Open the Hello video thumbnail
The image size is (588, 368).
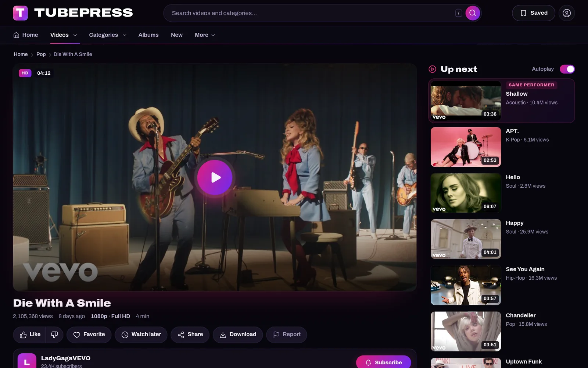pyautogui.click(x=466, y=193)
